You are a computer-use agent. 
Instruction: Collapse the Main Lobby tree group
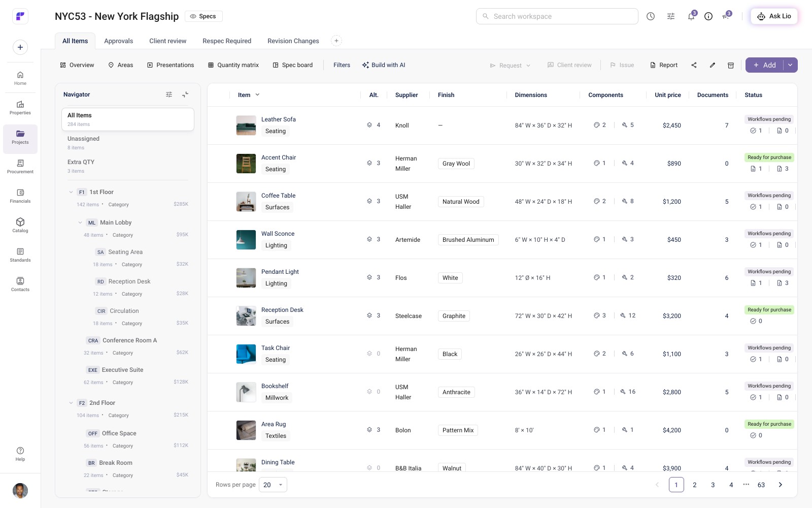pos(80,223)
